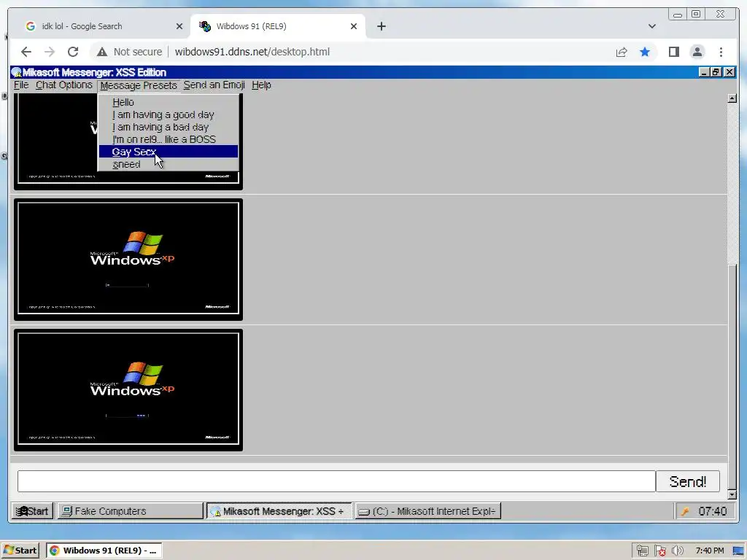Focus the chat message input field
This screenshot has width=747, height=560.
336,481
